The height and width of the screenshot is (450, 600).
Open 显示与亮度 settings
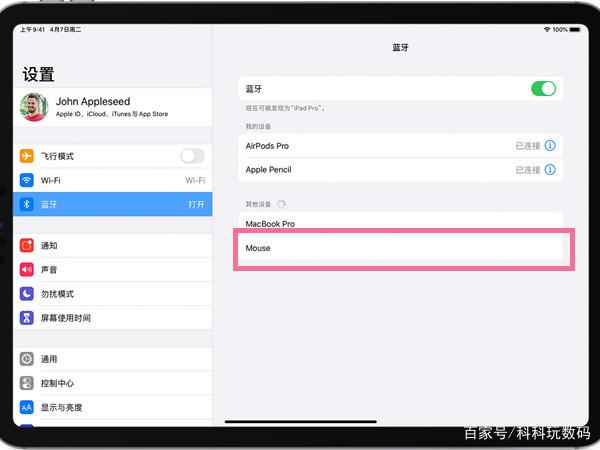pyautogui.click(x=112, y=408)
